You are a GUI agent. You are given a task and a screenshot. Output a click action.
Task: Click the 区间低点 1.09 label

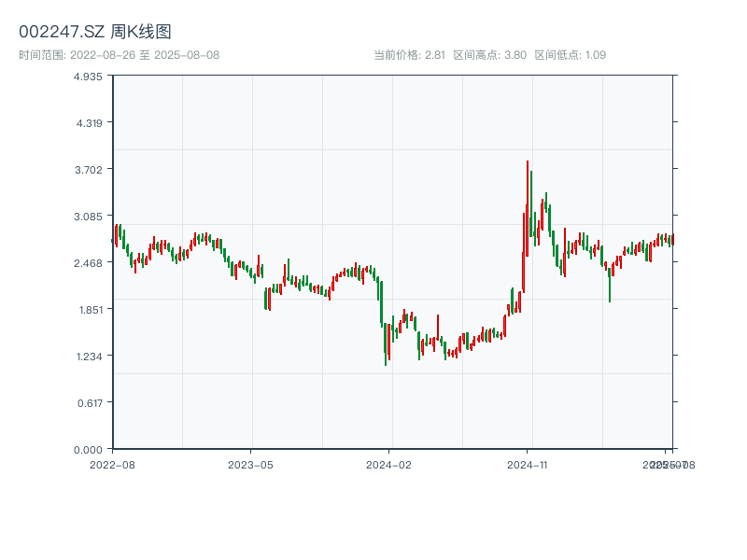[571, 55]
